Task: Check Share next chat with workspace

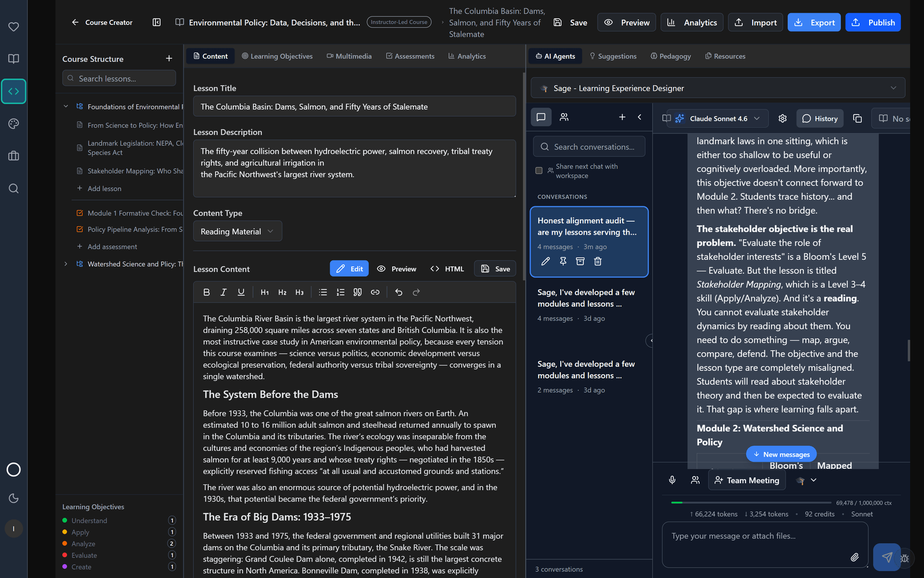Action: [539, 171]
